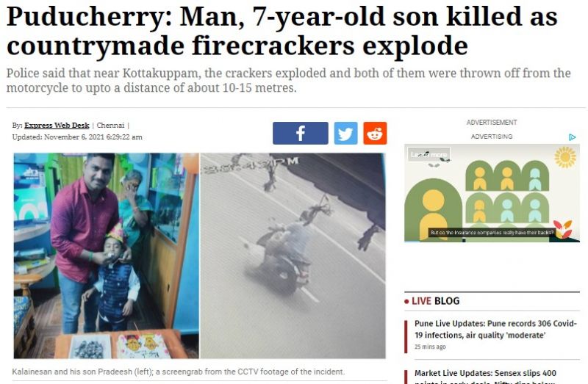The image size is (588, 384).
Task: Select the LIVE BLOG section heading
Action: point(435,301)
